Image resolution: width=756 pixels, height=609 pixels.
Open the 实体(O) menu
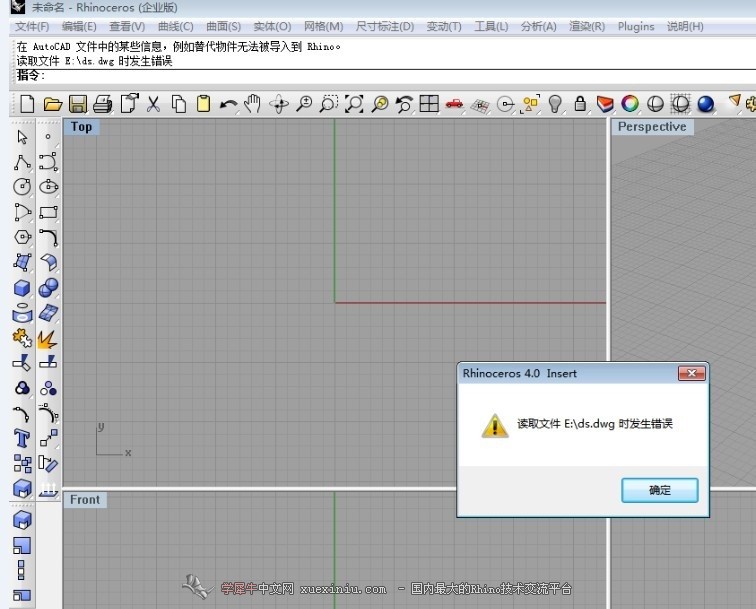[272, 27]
